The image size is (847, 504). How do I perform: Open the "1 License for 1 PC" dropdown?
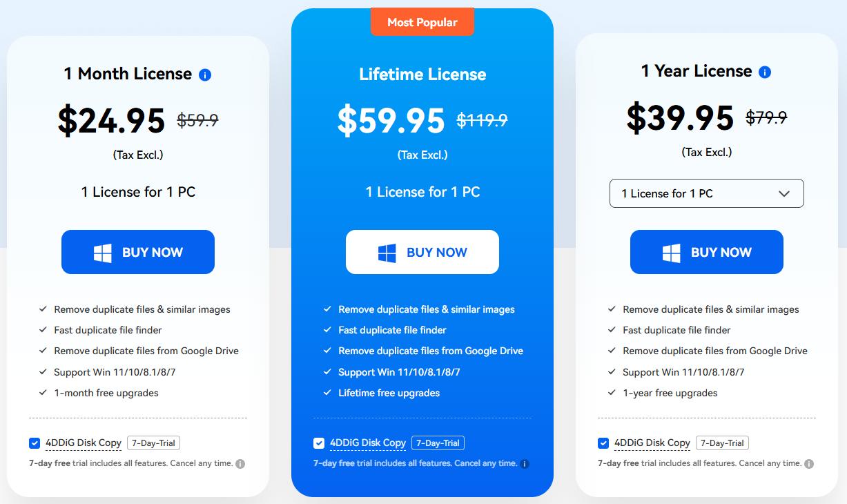point(706,193)
